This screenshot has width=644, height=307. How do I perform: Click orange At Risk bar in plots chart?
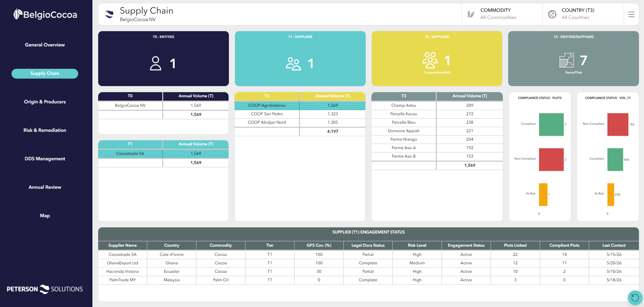pyautogui.click(x=543, y=195)
